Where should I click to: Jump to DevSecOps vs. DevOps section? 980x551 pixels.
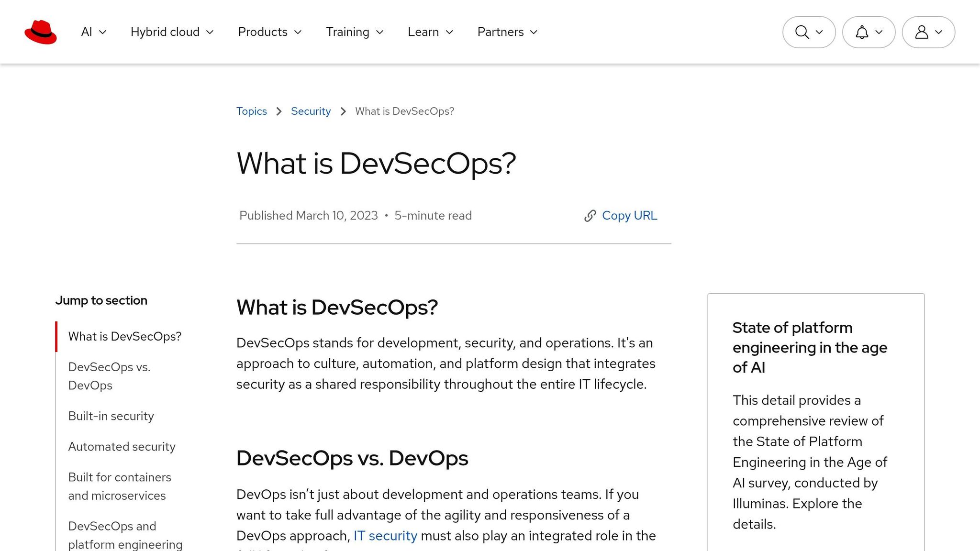click(x=110, y=376)
